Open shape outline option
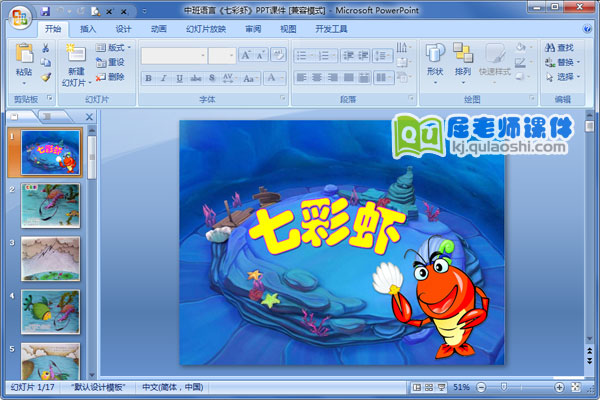This screenshot has width=600, height=400. point(523,62)
